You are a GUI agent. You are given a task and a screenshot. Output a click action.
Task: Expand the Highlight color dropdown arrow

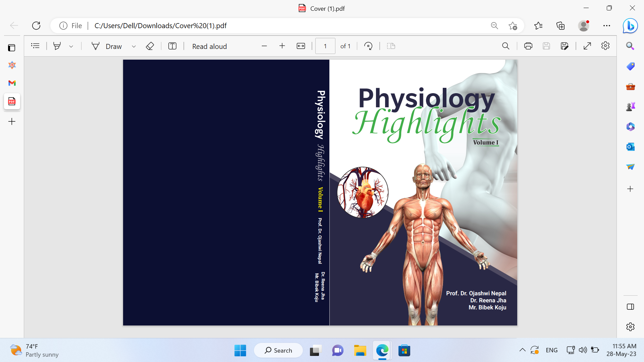click(x=71, y=46)
